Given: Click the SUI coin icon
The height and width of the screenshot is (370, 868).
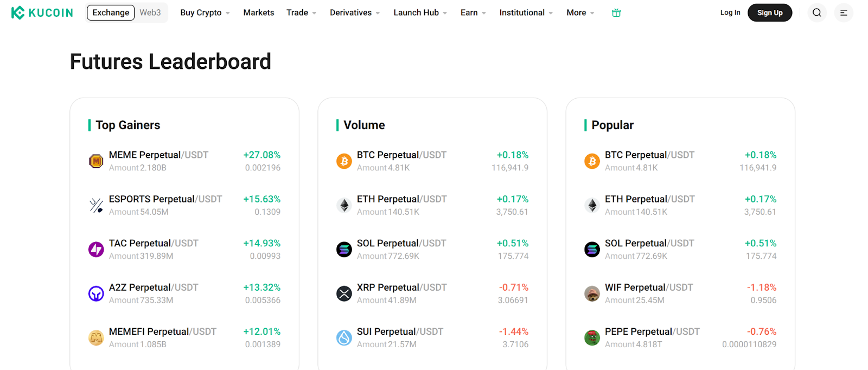Looking at the screenshot, I should (343, 337).
